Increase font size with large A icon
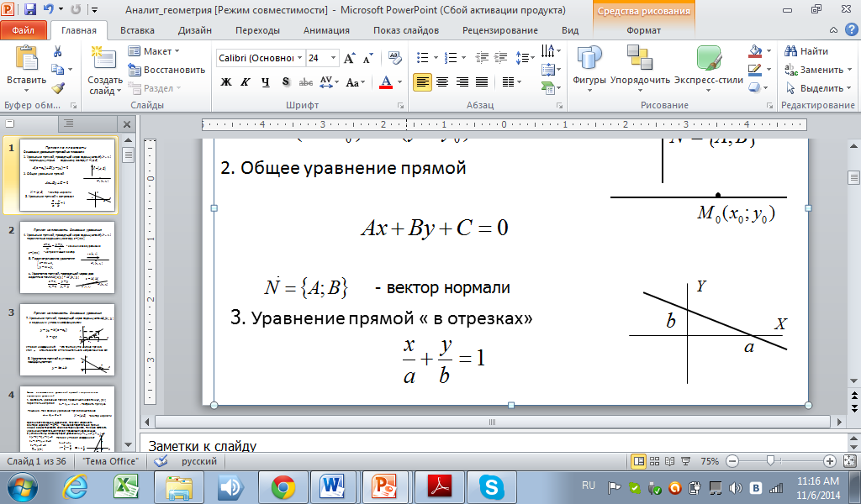The height and width of the screenshot is (504, 861). pyautogui.click(x=349, y=58)
